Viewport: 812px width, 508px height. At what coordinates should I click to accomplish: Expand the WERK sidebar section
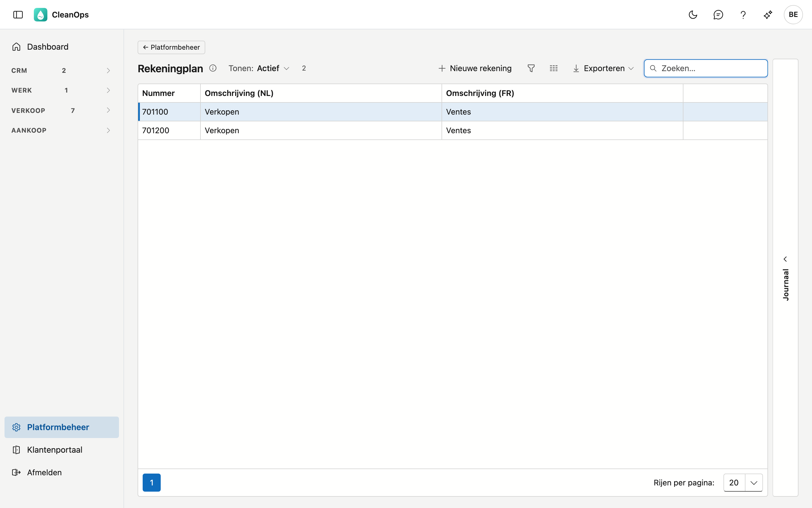(62, 90)
